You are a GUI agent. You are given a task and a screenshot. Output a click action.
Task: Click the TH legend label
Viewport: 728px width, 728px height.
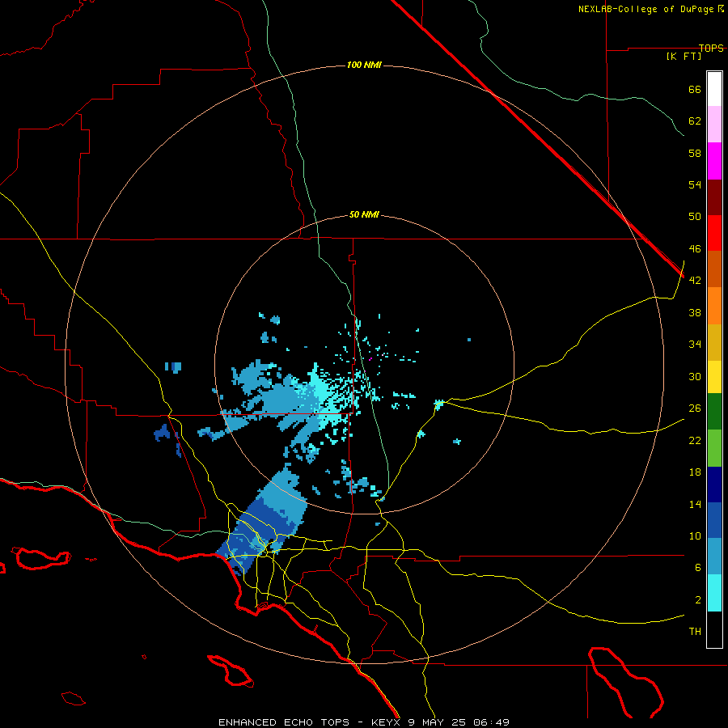pyautogui.click(x=695, y=632)
